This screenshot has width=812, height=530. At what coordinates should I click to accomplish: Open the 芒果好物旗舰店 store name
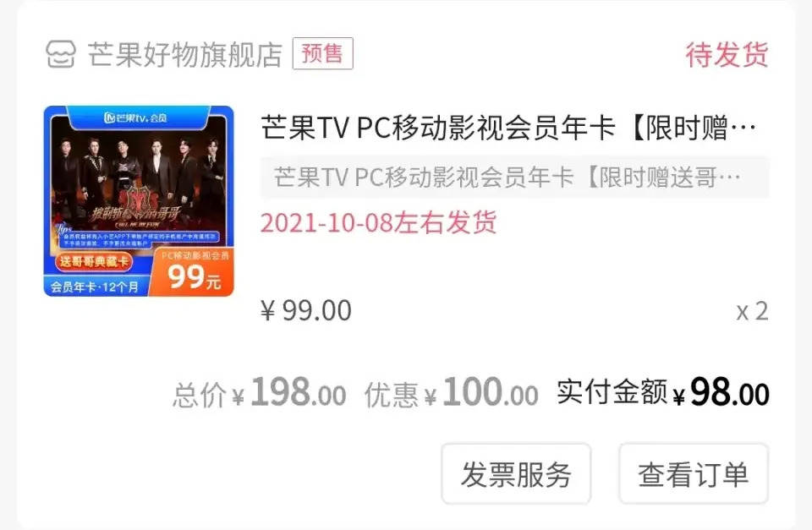pyautogui.click(x=185, y=54)
